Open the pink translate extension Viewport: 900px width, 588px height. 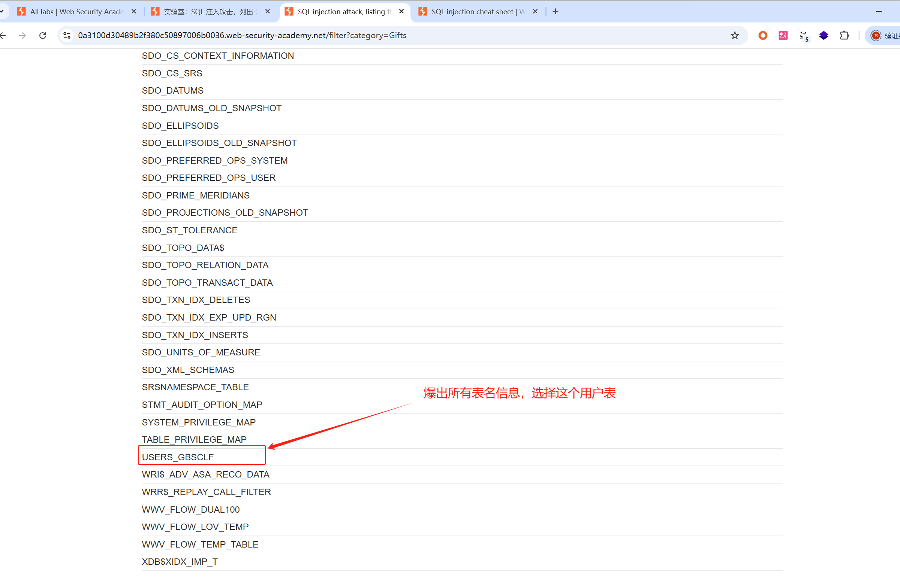pyautogui.click(x=783, y=36)
